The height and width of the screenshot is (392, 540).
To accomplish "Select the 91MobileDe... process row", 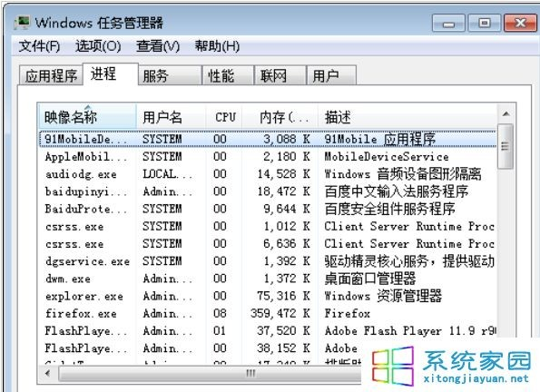I will 268,139.
